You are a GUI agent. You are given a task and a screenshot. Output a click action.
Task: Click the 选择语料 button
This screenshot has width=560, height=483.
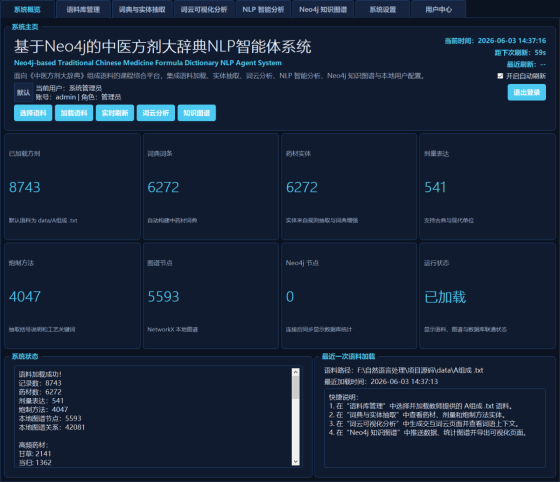pos(33,113)
